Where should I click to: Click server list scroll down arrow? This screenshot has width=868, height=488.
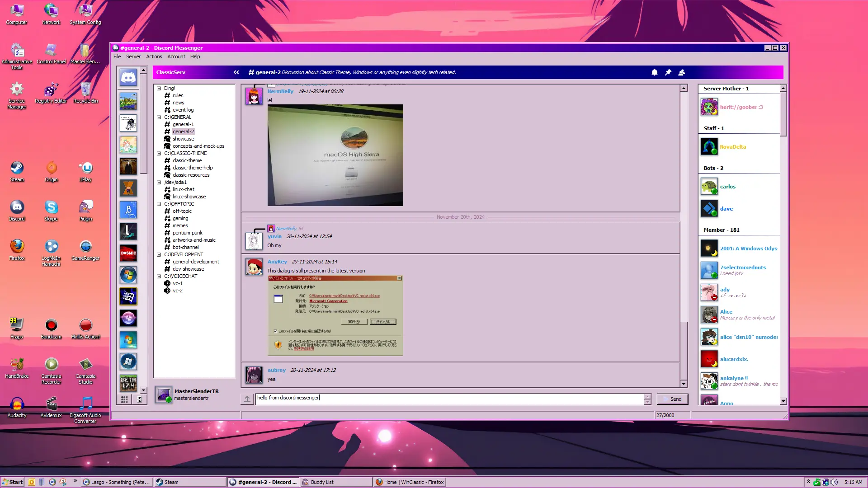point(143,390)
